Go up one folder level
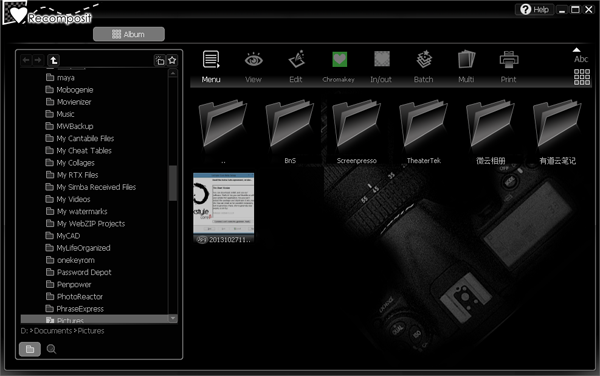600x376 pixels. point(54,60)
